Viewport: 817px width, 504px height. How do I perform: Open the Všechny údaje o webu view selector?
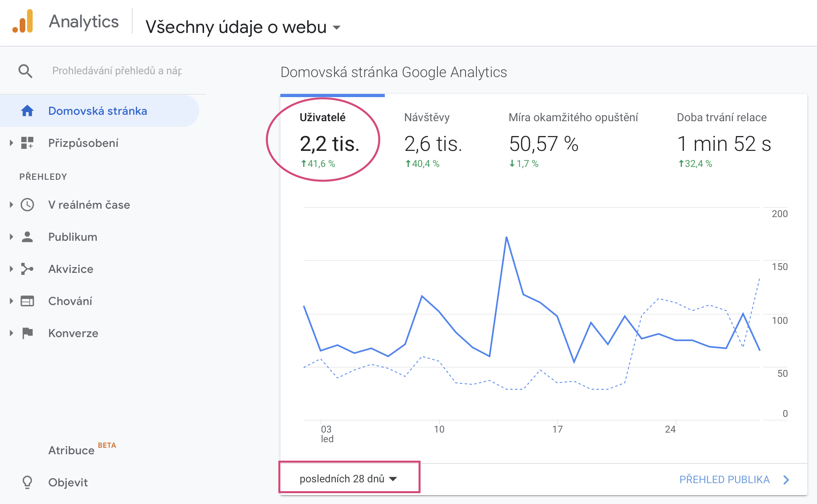coord(243,27)
